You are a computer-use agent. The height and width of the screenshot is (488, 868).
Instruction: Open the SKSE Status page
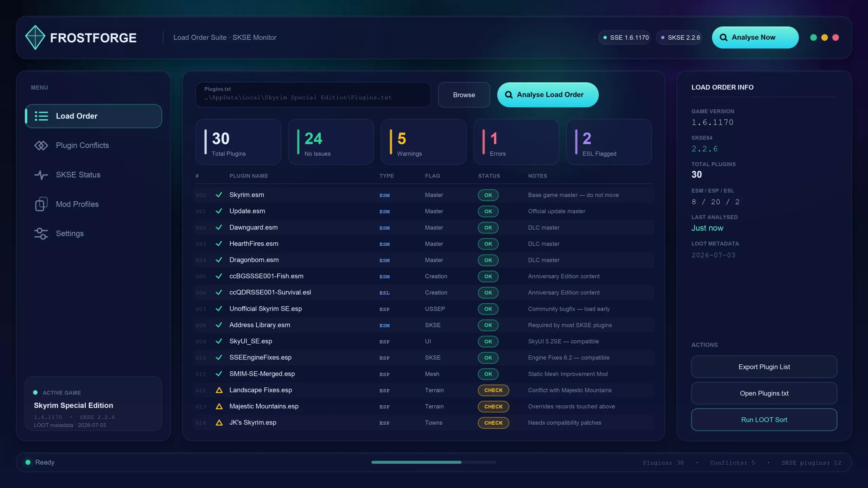point(94,175)
